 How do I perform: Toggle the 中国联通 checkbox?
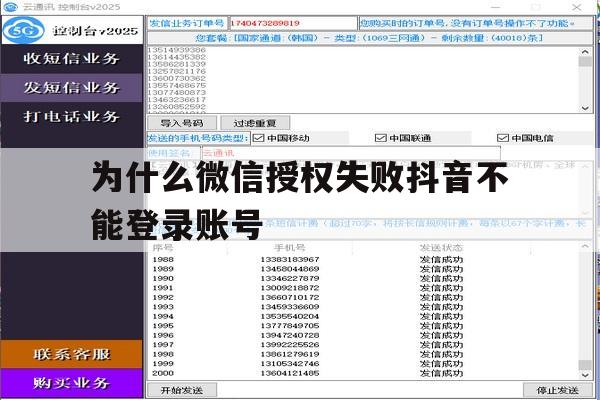click(x=380, y=138)
